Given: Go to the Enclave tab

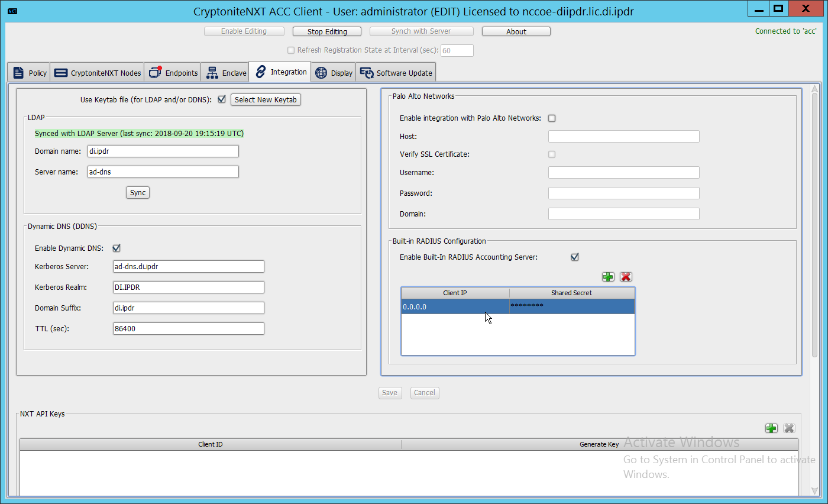Looking at the screenshot, I should click(x=225, y=73).
